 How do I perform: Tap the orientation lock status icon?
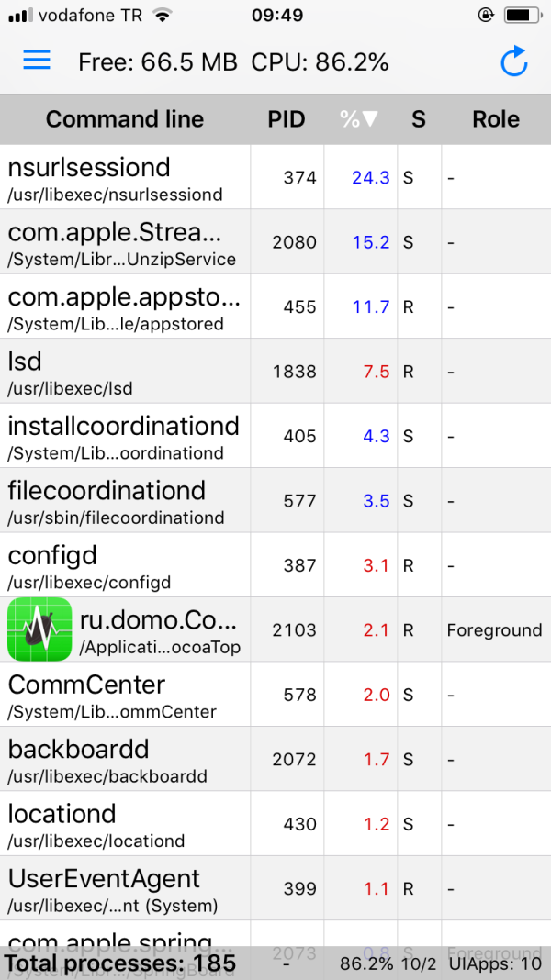tap(486, 15)
